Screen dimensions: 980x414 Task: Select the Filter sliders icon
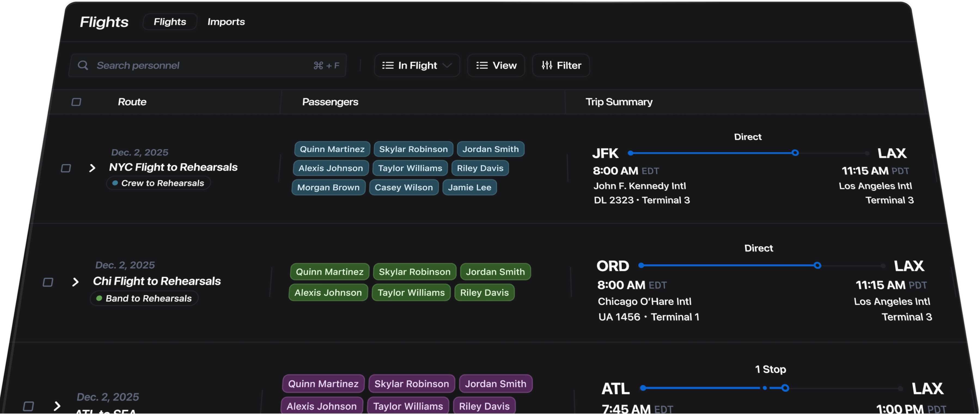(547, 65)
